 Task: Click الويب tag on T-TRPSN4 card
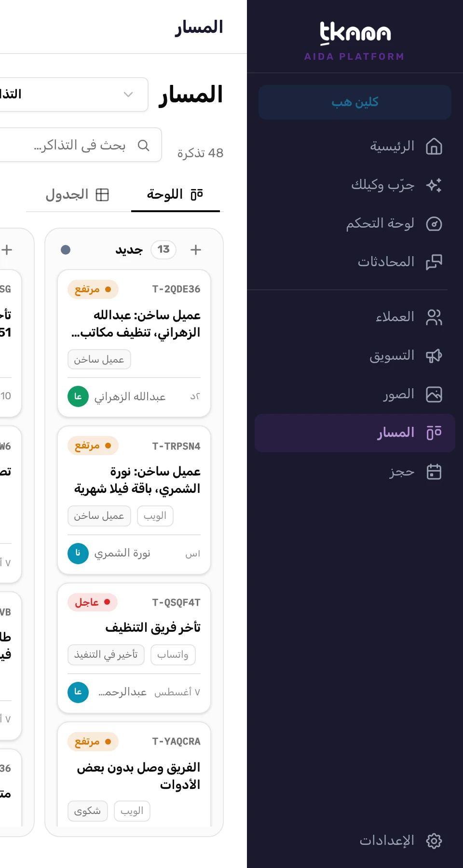pos(155,516)
